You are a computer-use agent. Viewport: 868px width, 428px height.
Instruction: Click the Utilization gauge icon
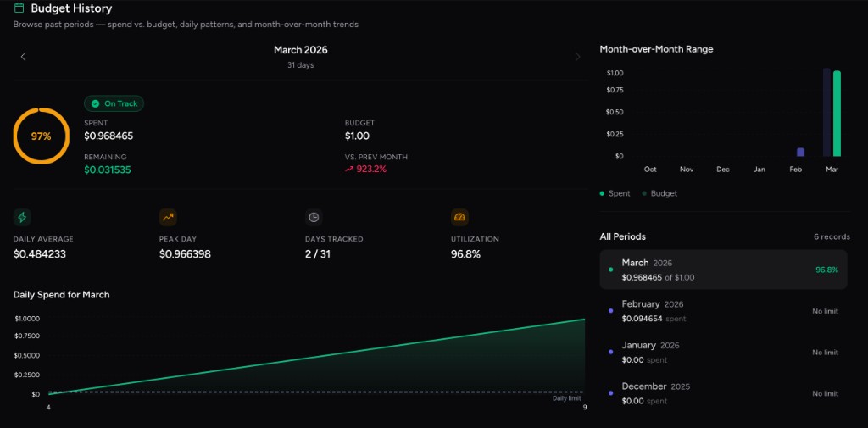click(x=459, y=217)
